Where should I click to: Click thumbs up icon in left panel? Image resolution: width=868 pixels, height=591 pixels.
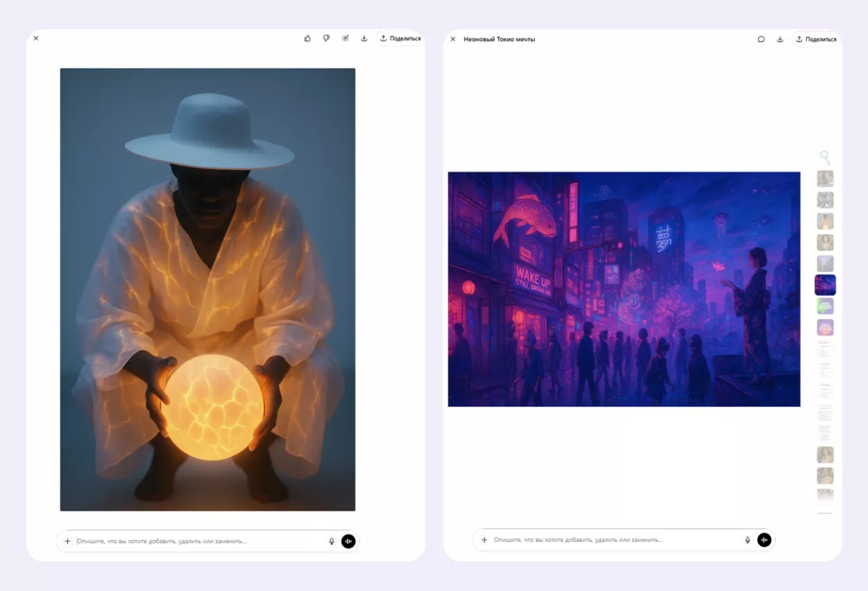307,39
